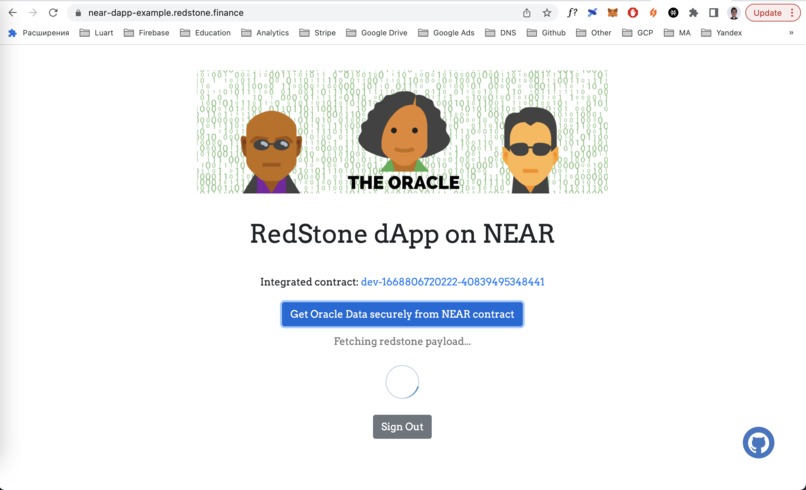Open the Github bookmarks folder

point(546,32)
